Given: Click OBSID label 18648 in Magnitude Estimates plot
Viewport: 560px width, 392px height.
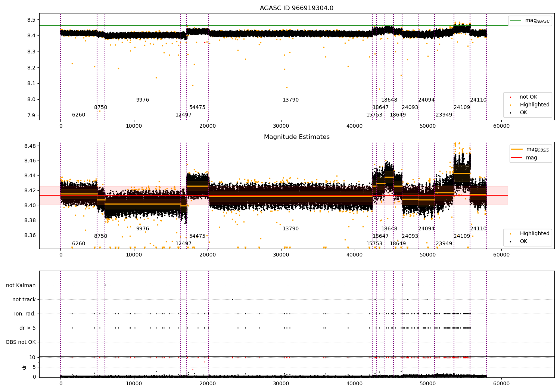Looking at the screenshot, I should 389,229.
